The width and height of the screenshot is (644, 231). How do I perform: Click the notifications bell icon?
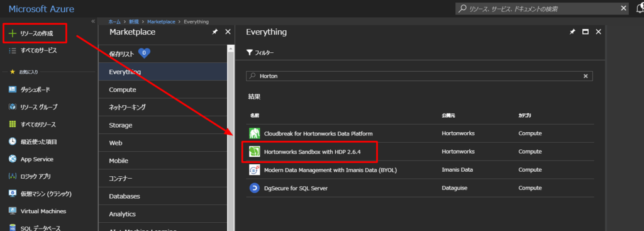[x=640, y=8]
